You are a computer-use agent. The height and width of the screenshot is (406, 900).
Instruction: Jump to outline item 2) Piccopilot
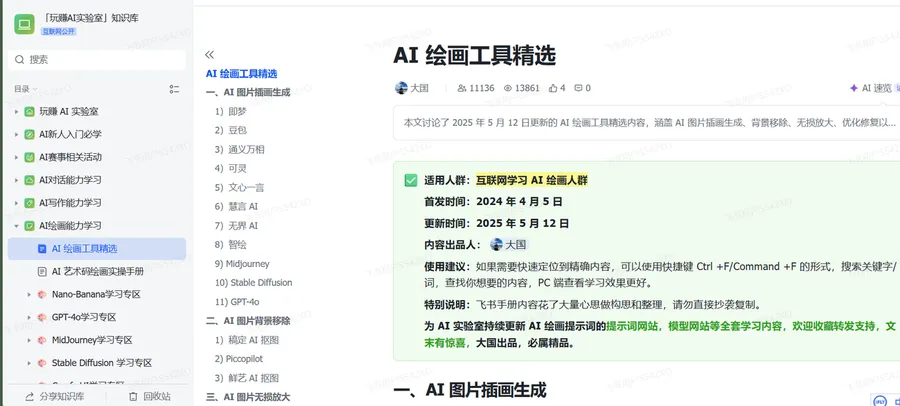point(239,359)
